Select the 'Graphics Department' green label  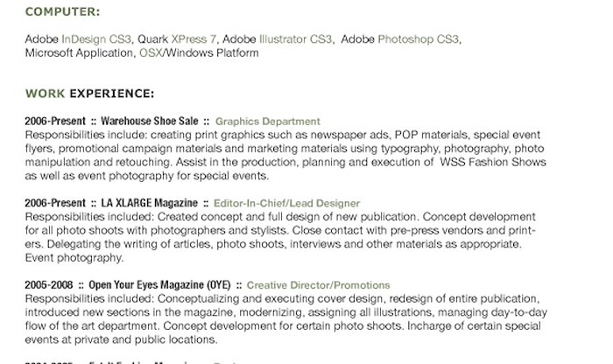coord(268,122)
